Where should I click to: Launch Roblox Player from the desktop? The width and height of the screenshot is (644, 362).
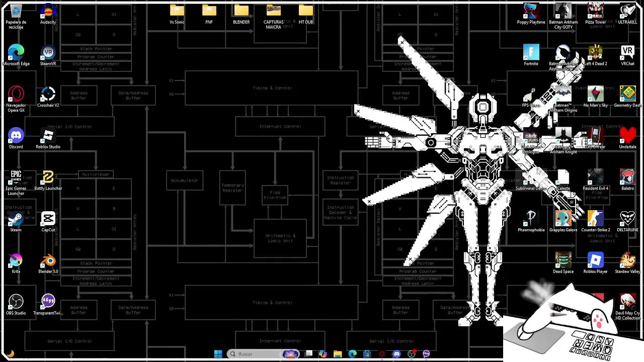596,263
